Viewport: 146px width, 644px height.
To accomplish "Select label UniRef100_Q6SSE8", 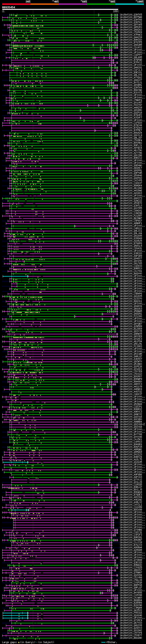I will [131, 337].
